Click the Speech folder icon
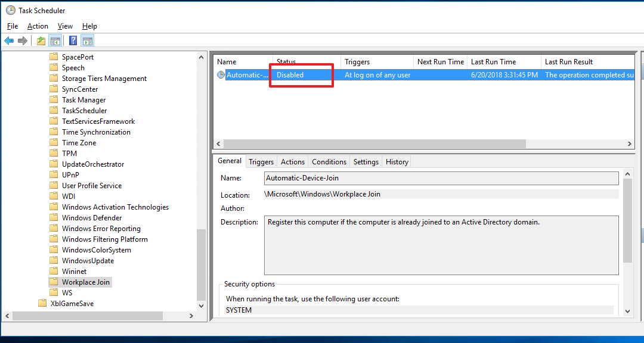This screenshot has height=343, width=644. pos(54,67)
